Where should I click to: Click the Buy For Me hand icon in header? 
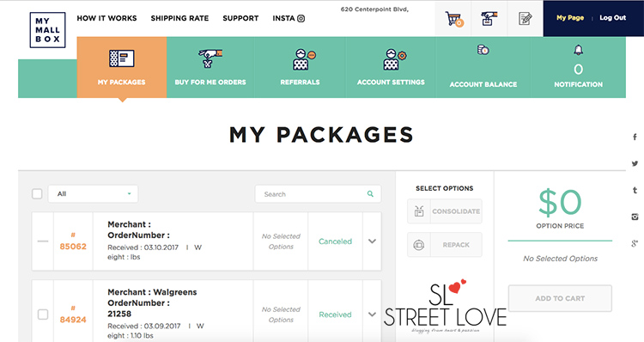pos(489,19)
